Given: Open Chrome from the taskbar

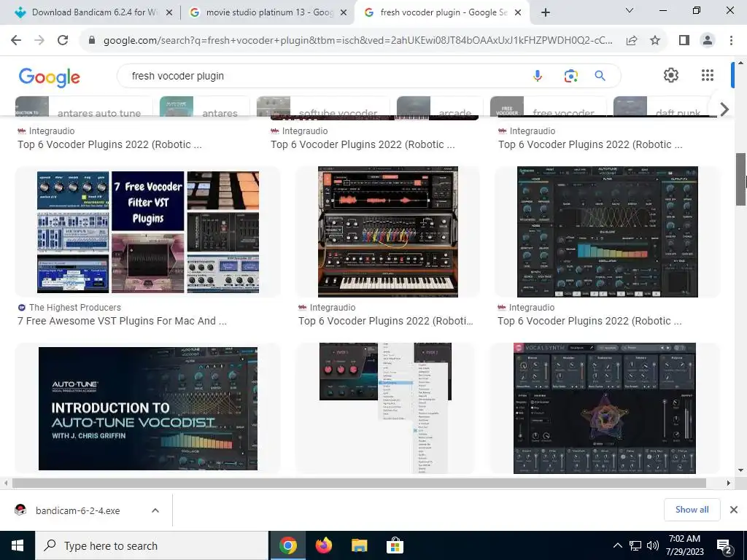Looking at the screenshot, I should click(287, 545).
